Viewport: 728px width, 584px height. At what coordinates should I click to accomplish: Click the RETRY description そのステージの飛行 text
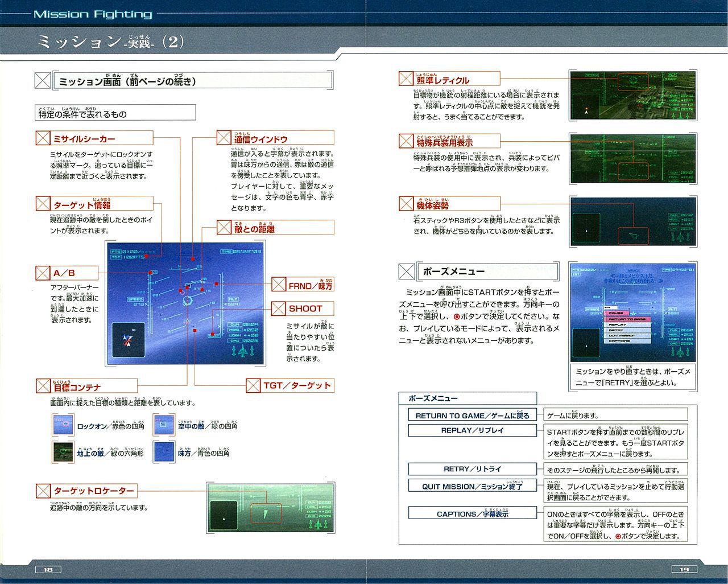[x=615, y=469]
